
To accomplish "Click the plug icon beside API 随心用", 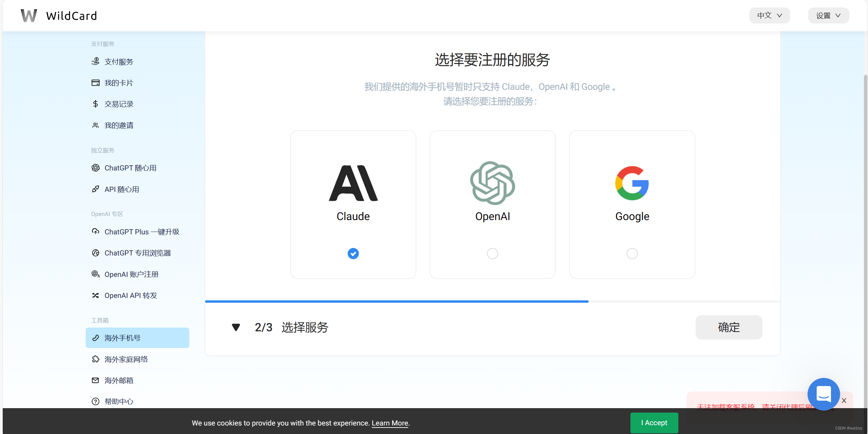I will coord(96,189).
